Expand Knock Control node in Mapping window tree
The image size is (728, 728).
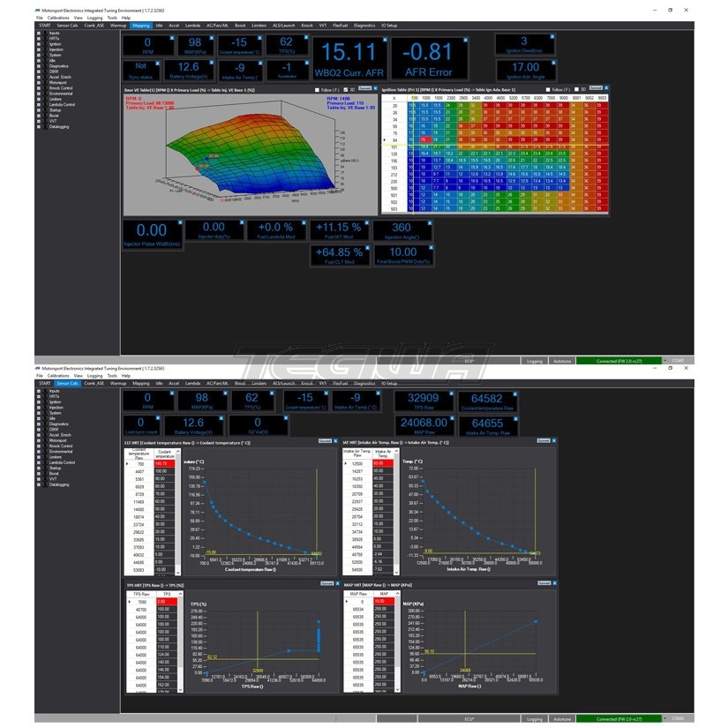[40, 88]
